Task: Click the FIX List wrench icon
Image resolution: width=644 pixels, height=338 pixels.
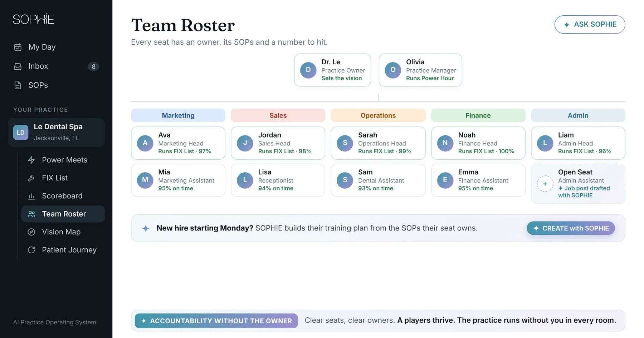Action: click(31, 178)
